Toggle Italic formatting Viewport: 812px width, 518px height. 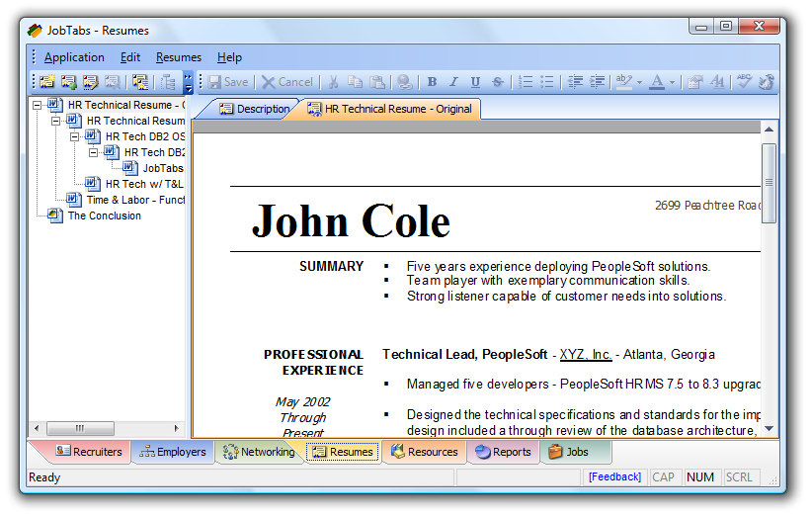click(453, 82)
